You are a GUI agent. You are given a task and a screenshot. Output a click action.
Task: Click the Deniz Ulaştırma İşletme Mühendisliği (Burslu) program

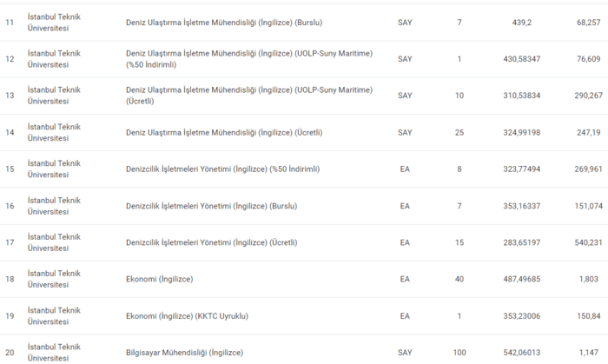(x=223, y=22)
